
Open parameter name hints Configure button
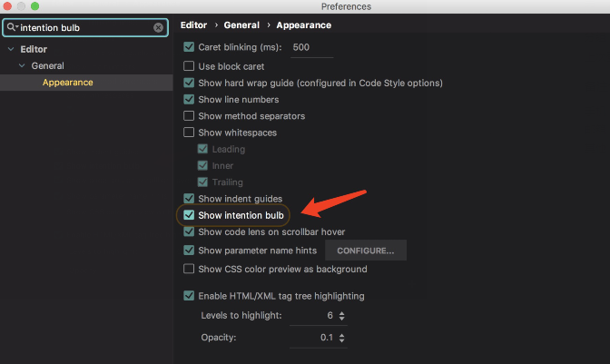(x=365, y=251)
